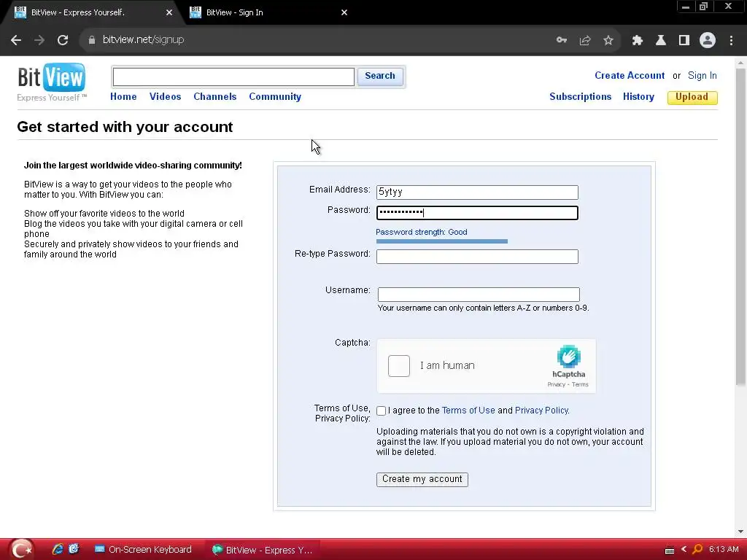
Task: Open hCaptcha Privacy link
Action: coord(556,385)
